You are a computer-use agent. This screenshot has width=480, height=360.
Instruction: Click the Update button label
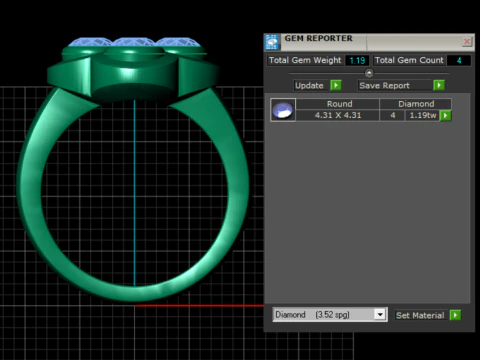(309, 86)
